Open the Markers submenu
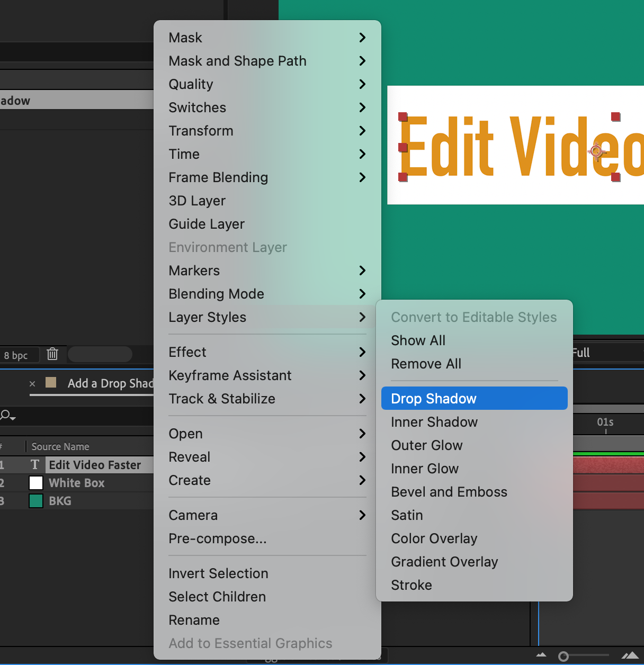The image size is (644, 665). 267,271
